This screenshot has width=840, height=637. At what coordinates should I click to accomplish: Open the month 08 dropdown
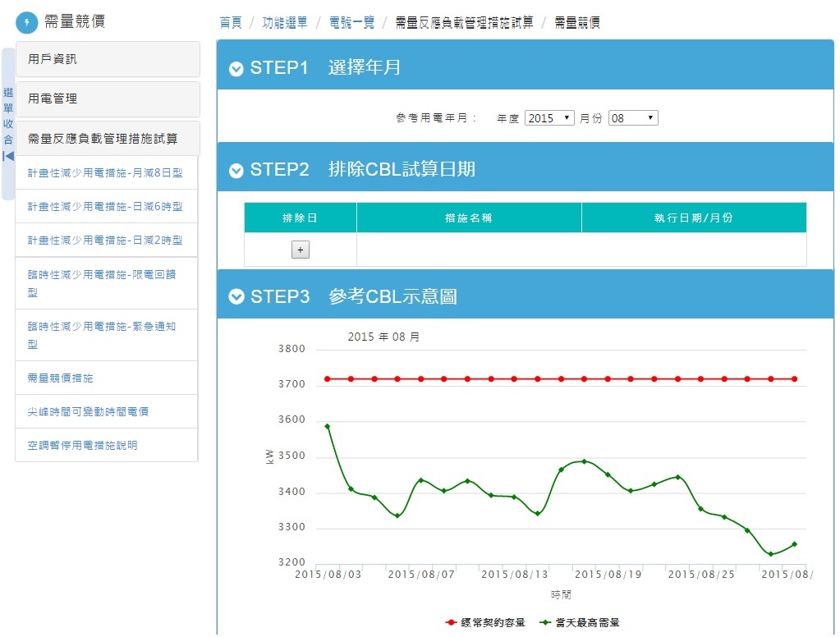tap(632, 118)
